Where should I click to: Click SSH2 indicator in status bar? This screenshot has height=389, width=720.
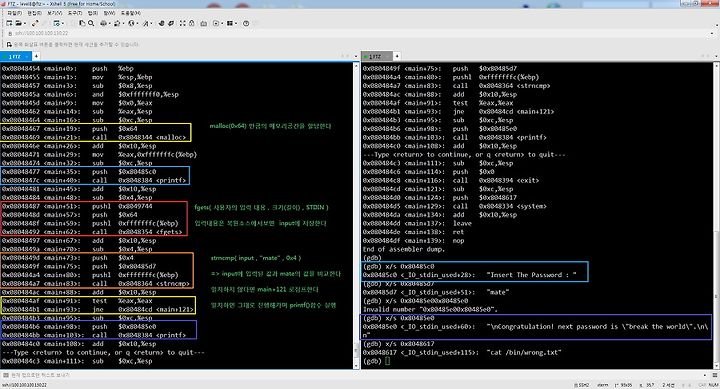pos(581,384)
